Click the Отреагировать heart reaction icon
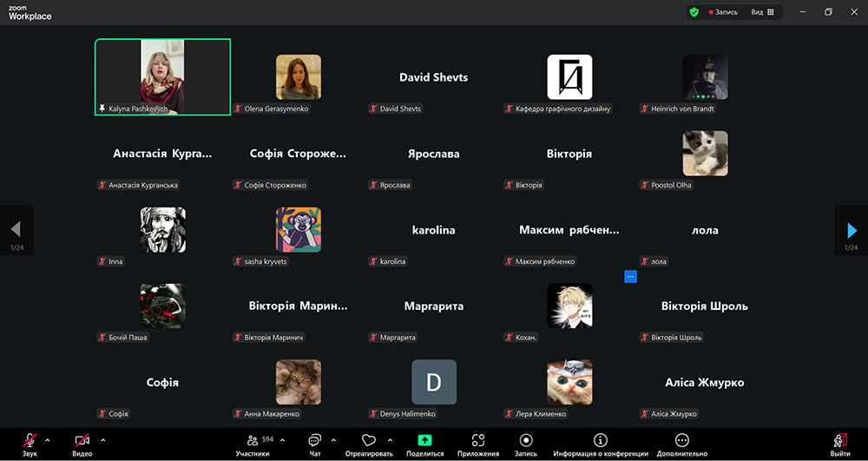The height and width of the screenshot is (461, 868). [x=369, y=441]
